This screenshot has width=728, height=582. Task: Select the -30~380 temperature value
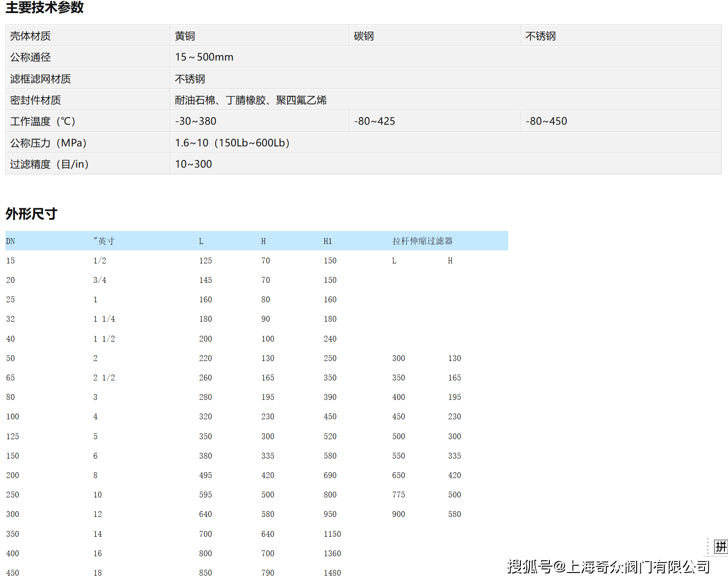pos(195,121)
